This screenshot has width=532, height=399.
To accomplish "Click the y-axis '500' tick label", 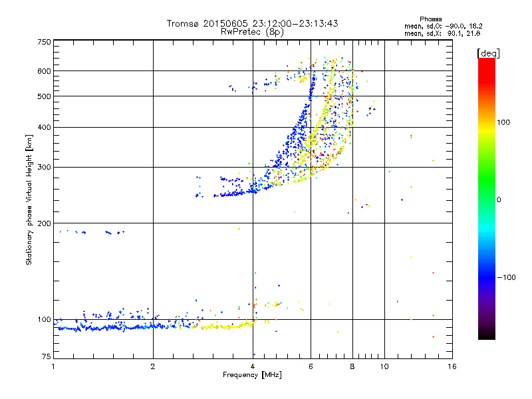I will (x=44, y=96).
